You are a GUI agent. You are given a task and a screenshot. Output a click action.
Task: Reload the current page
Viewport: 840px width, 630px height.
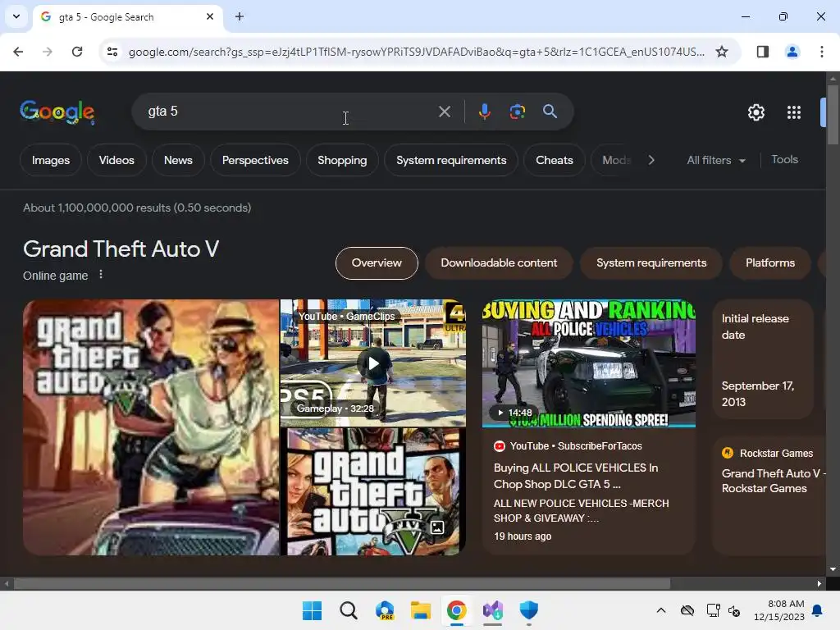[77, 52]
